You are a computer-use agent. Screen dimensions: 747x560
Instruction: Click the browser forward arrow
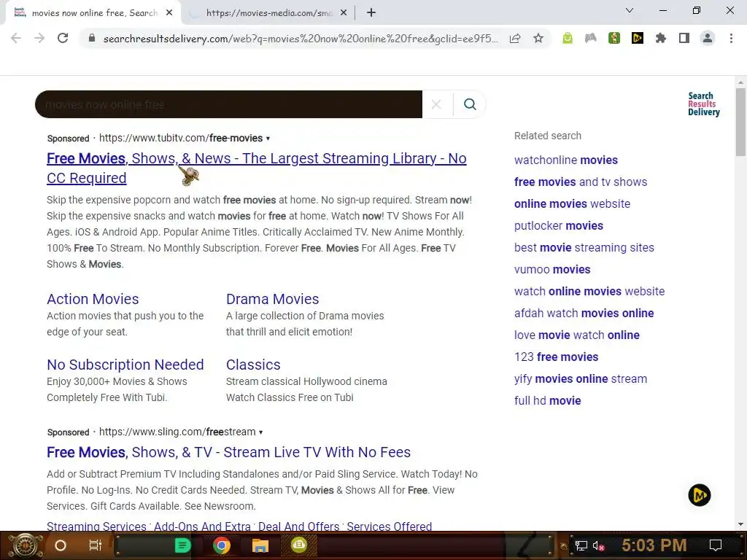39,38
